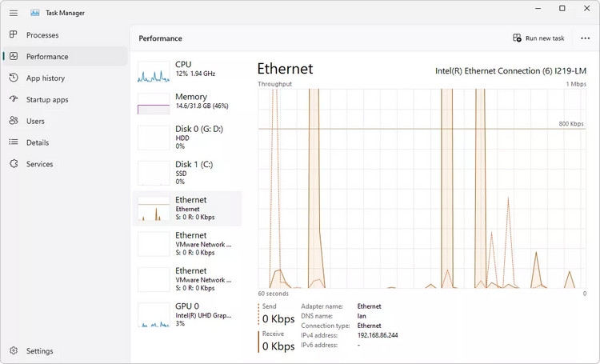This screenshot has width=600, height=364.
Task: Click the Startup apps gauge icon
Action: 14,99
